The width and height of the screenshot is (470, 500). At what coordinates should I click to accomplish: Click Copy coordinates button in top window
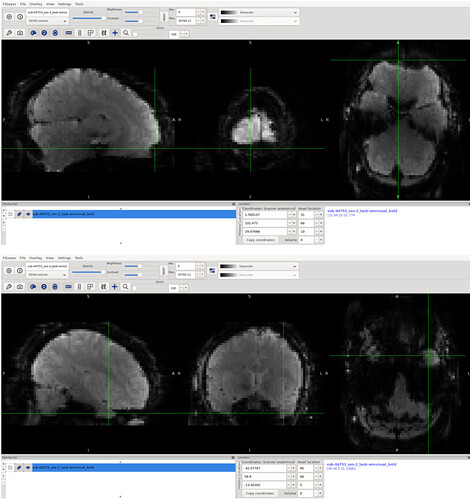point(261,240)
